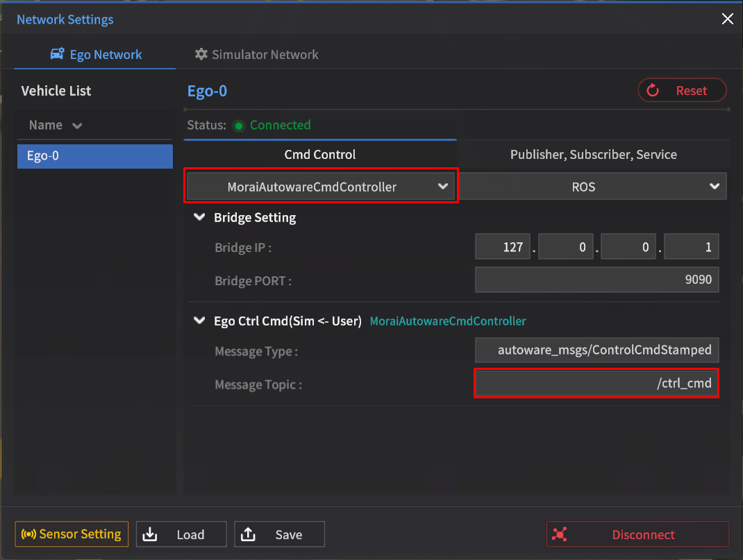Save the current network settings

click(x=279, y=534)
